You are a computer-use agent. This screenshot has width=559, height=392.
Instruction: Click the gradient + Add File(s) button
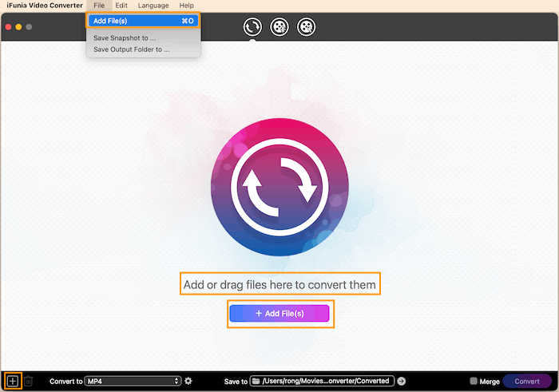coord(279,314)
